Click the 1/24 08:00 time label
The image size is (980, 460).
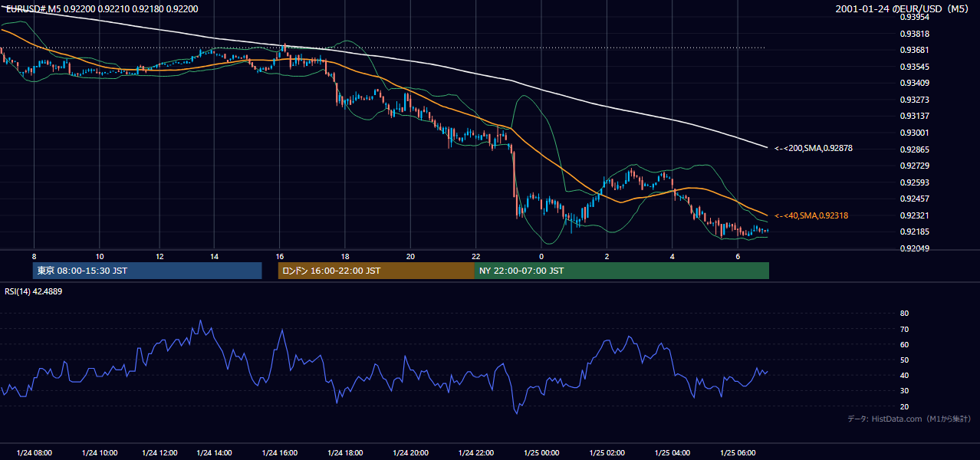(x=34, y=453)
